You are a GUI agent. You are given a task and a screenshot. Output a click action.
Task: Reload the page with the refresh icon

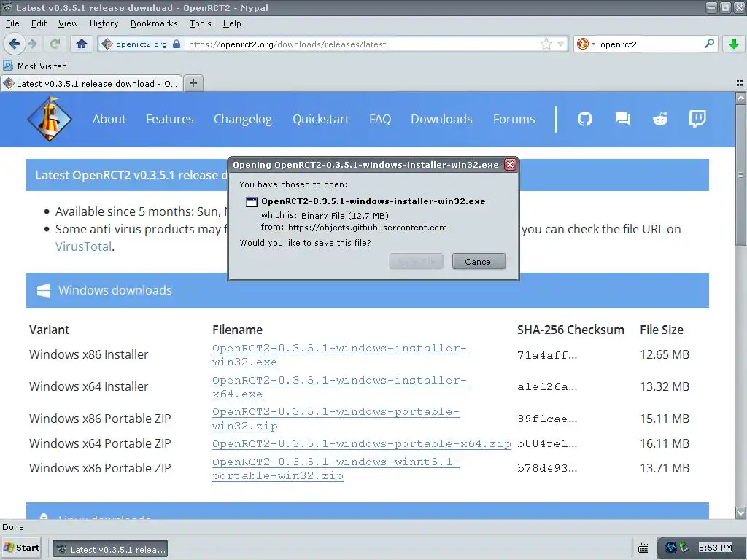click(x=55, y=44)
